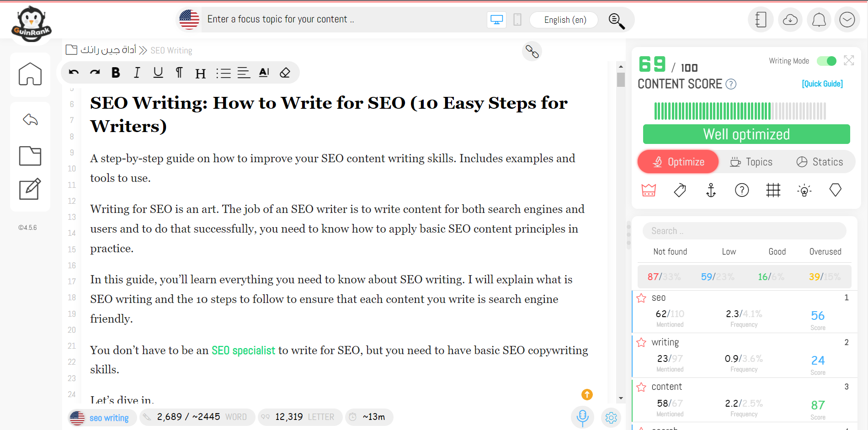Select the tag label icon
Image resolution: width=868 pixels, height=430 pixels.
(680, 190)
